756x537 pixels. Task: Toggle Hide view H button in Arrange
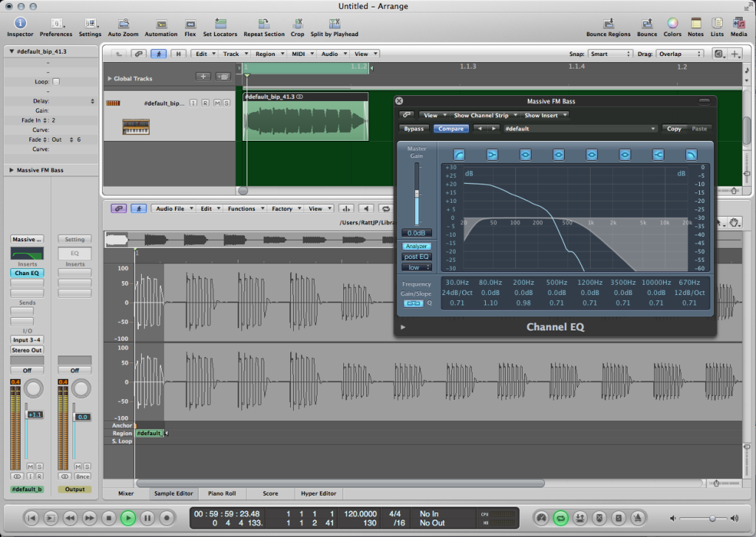pos(179,54)
